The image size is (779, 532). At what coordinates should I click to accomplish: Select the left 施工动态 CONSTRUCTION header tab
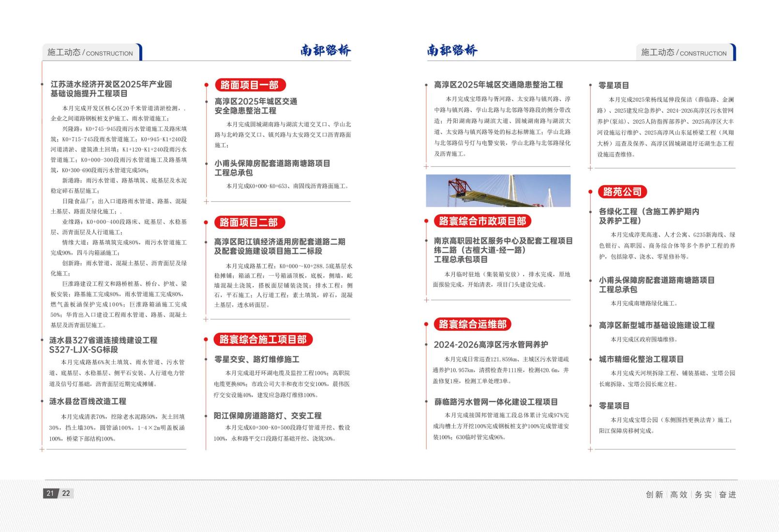click(x=92, y=52)
